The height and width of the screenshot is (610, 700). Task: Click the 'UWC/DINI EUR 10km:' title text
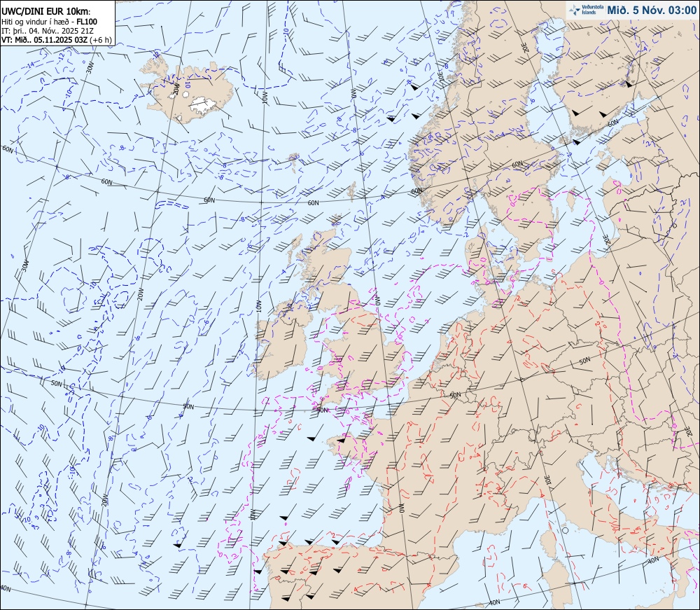click(x=45, y=12)
